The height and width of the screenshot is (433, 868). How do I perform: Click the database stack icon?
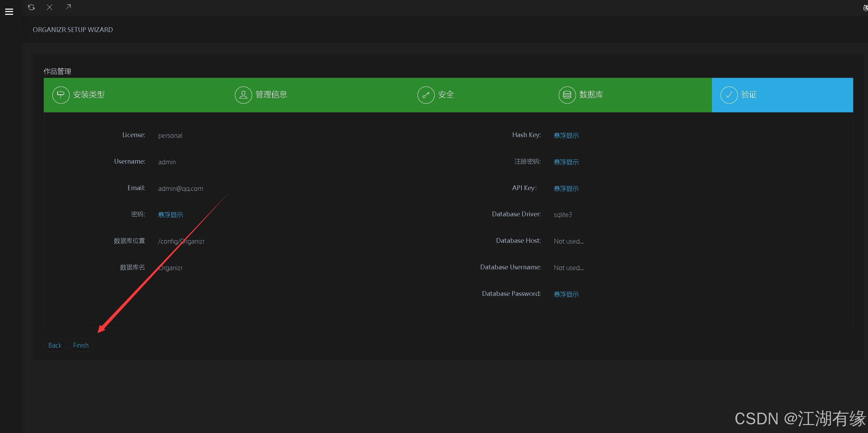567,95
